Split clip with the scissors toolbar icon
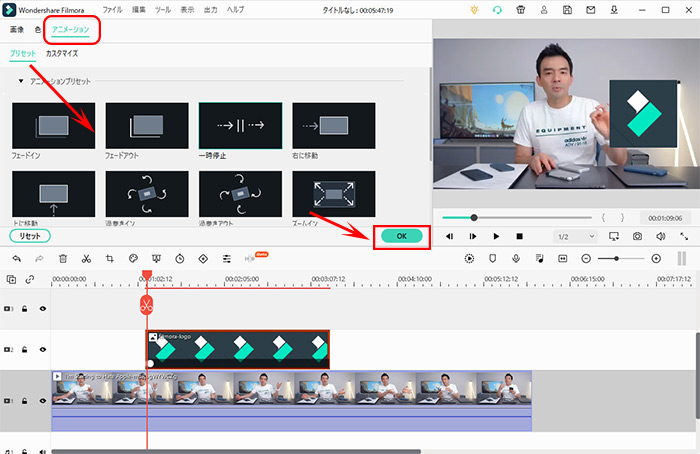Image resolution: width=700 pixels, height=454 pixels. [x=86, y=258]
